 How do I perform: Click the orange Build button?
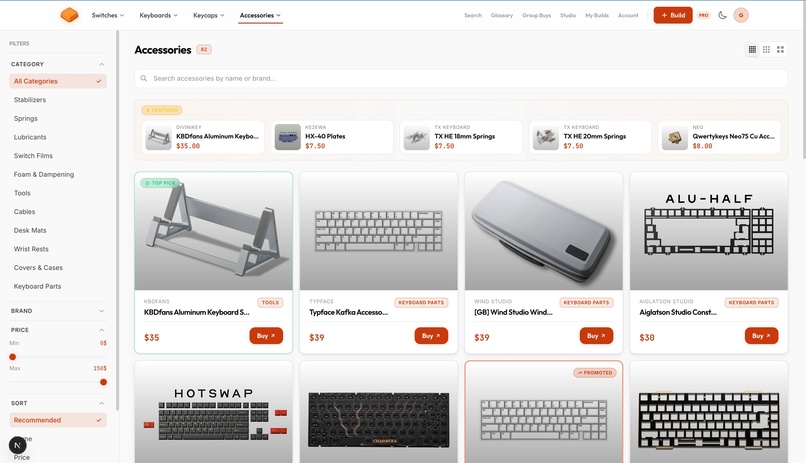click(x=673, y=15)
